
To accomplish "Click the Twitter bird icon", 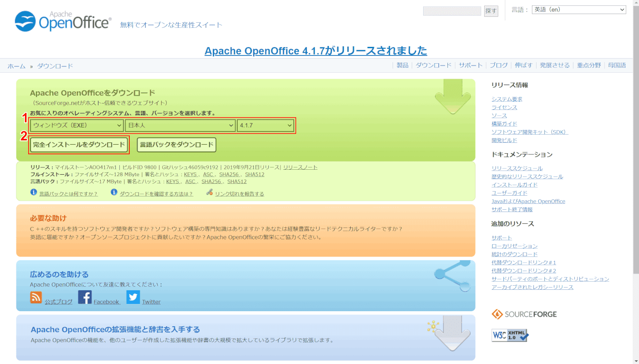I will (133, 297).
